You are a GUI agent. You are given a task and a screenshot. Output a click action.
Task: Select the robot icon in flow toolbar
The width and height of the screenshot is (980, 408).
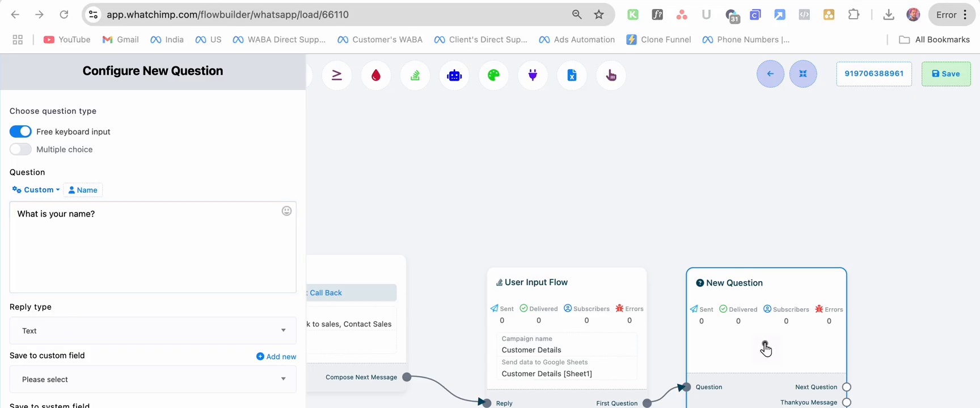pyautogui.click(x=454, y=75)
